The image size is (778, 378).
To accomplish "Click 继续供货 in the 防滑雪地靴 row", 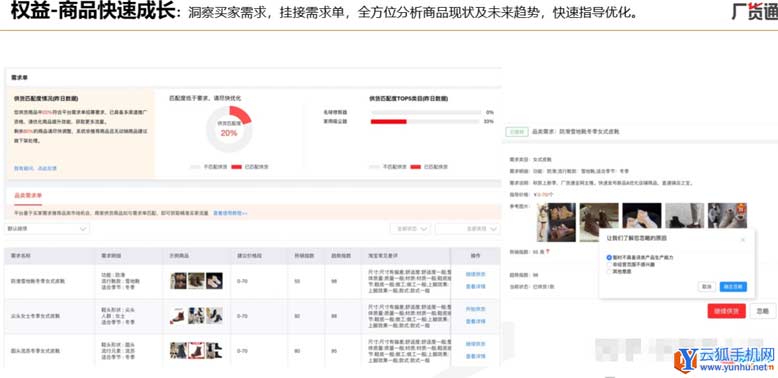I will click(x=475, y=274).
